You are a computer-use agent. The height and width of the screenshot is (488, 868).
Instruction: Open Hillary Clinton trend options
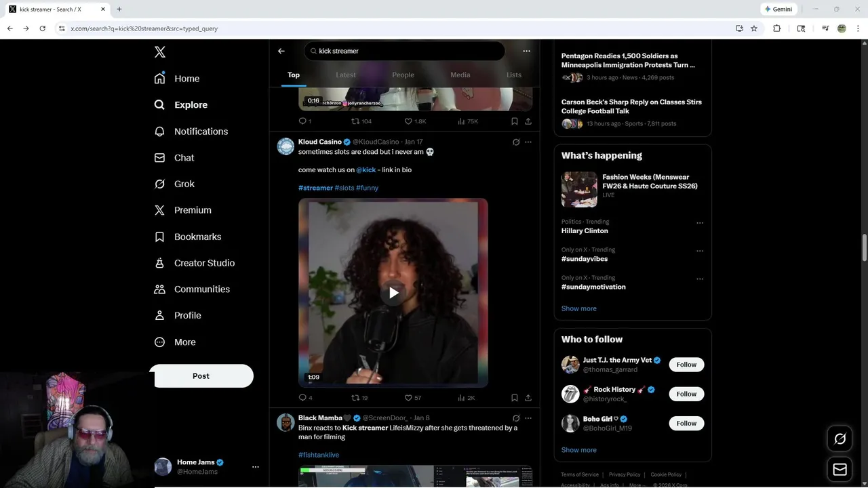click(x=700, y=223)
